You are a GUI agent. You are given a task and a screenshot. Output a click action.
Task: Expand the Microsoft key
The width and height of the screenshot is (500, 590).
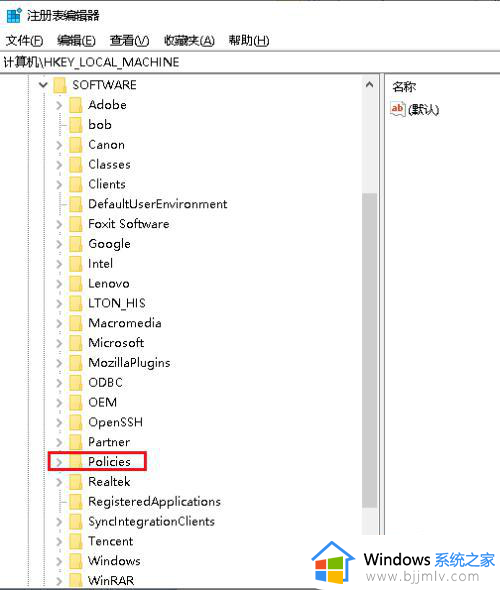click(x=59, y=343)
